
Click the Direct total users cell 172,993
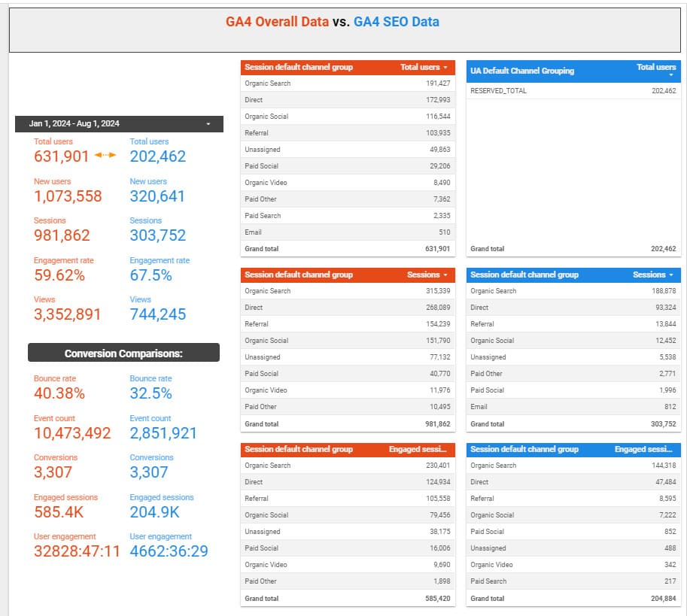(438, 100)
